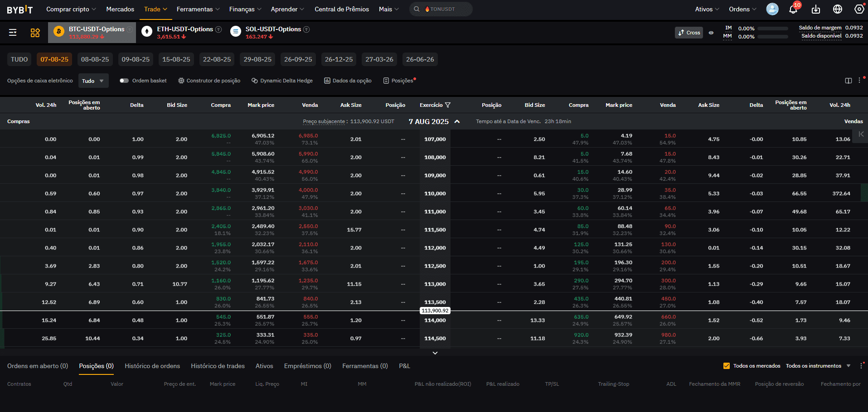This screenshot has width=868, height=412.
Task: Expand the Comprar cripto menu
Action: (71, 9)
